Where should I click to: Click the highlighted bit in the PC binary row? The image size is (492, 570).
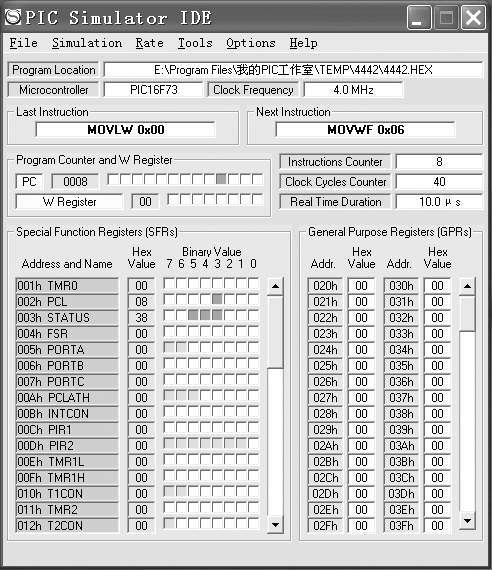[221, 179]
